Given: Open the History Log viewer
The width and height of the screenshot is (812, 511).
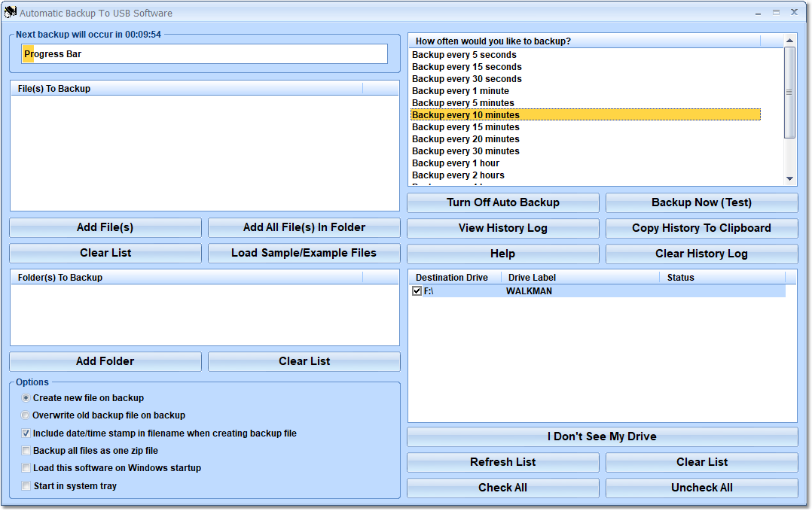Looking at the screenshot, I should [502, 228].
